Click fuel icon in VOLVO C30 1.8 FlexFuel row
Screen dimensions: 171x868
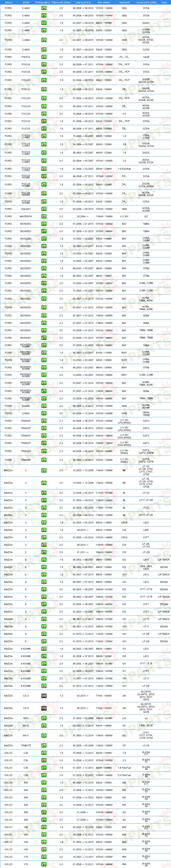tap(44, 768)
